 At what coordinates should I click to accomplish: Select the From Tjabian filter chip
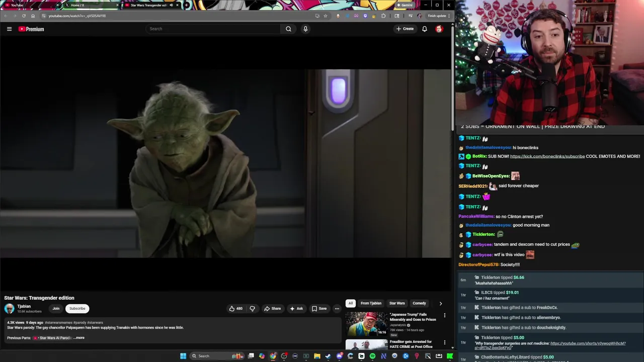371,303
